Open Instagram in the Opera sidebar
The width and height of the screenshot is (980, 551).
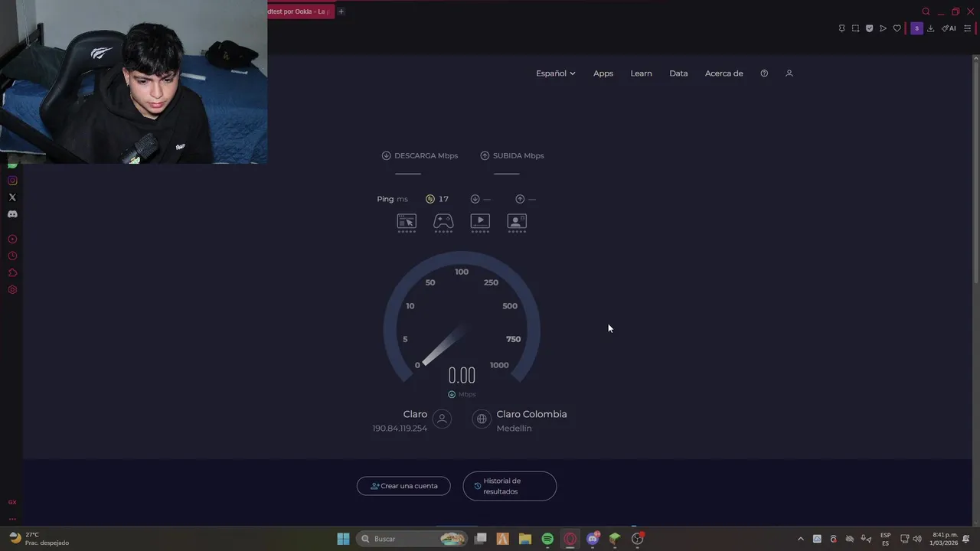(12, 181)
